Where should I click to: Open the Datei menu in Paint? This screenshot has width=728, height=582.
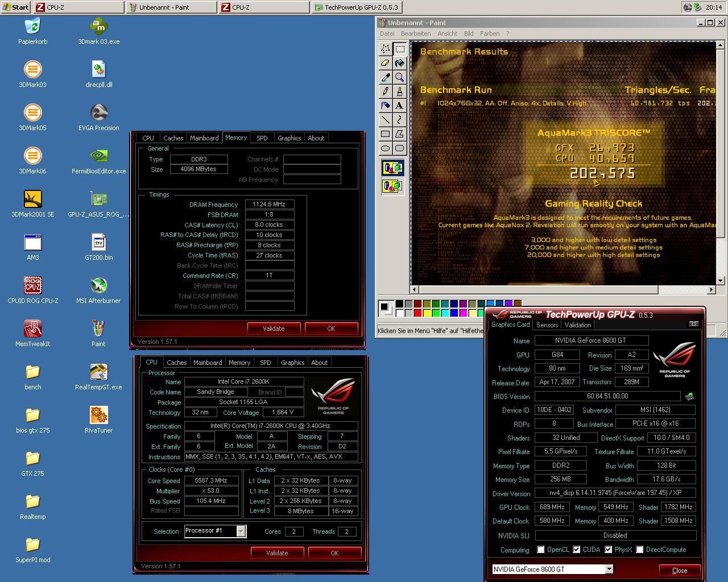[387, 34]
